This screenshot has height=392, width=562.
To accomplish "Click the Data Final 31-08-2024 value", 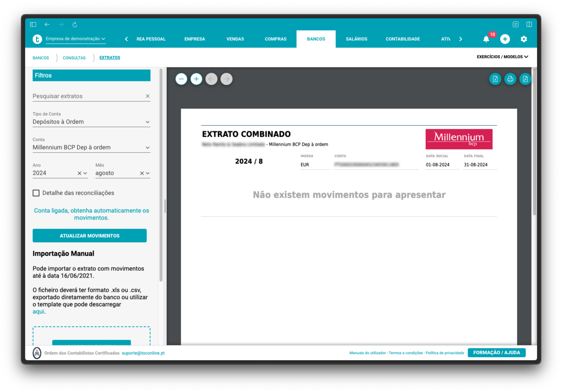I will pos(476,165).
